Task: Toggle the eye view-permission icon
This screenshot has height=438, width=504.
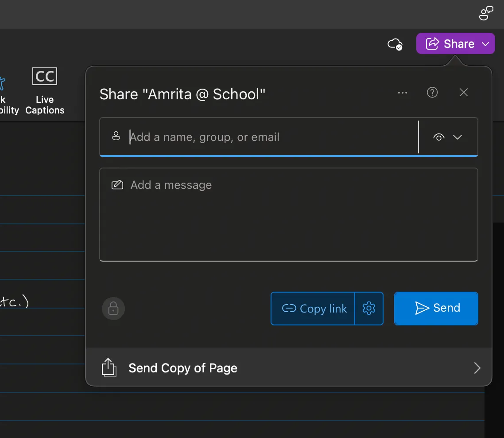Action: [439, 137]
